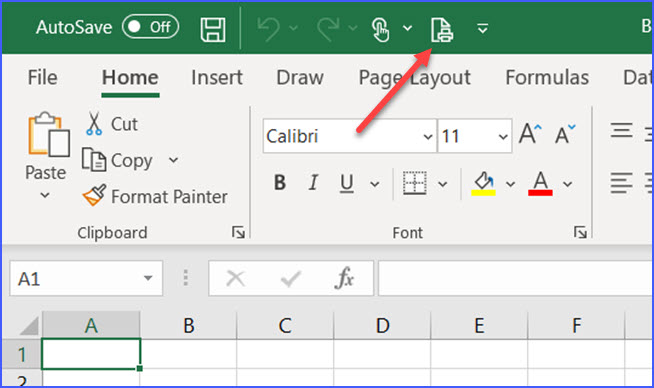Open the Font settings dialog launcher
The height and width of the screenshot is (388, 654).
click(x=580, y=232)
